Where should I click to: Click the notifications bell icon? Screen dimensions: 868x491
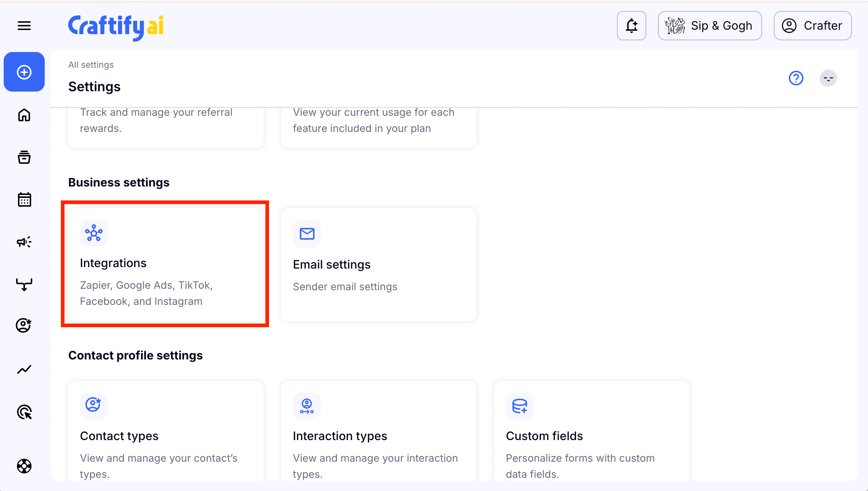631,26
